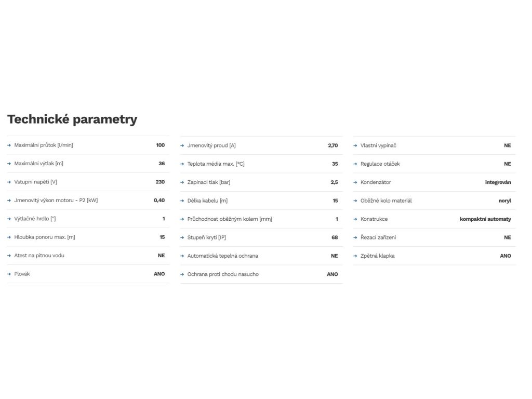Select the Maximální výtlak row label
This screenshot has height=399, width=532.
pyautogui.click(x=38, y=164)
